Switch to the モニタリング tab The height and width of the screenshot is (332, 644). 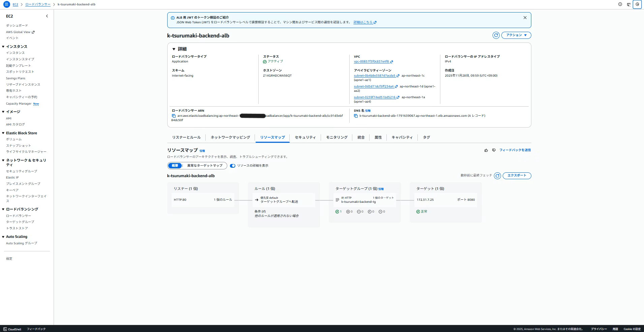click(337, 137)
